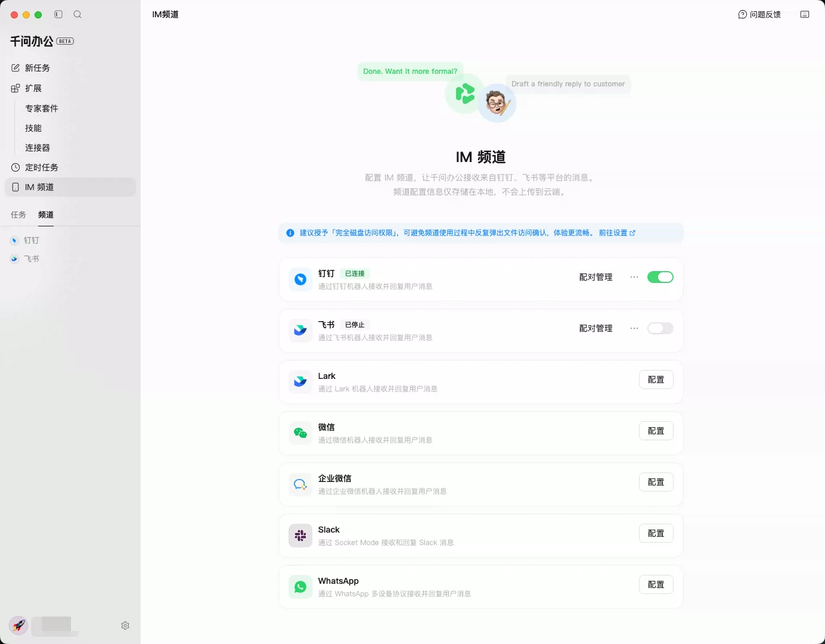Click the 扩展 extensions grid icon
This screenshot has width=825, height=644.
pos(15,88)
